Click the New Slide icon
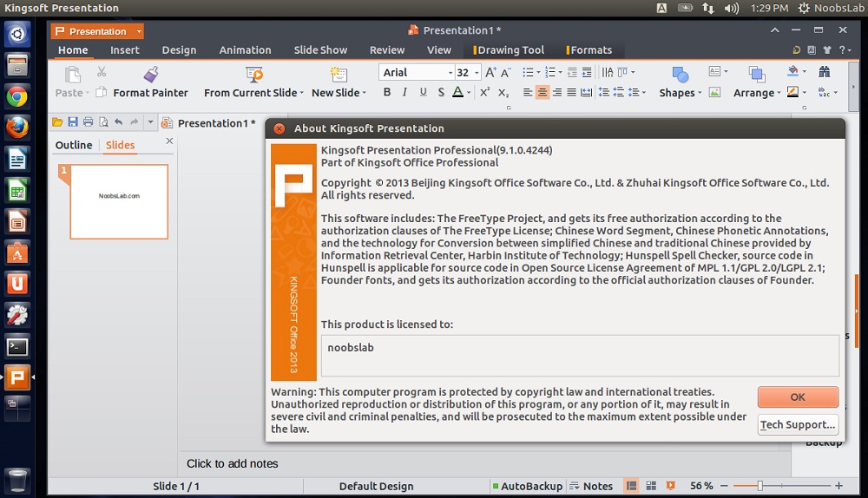 click(339, 74)
